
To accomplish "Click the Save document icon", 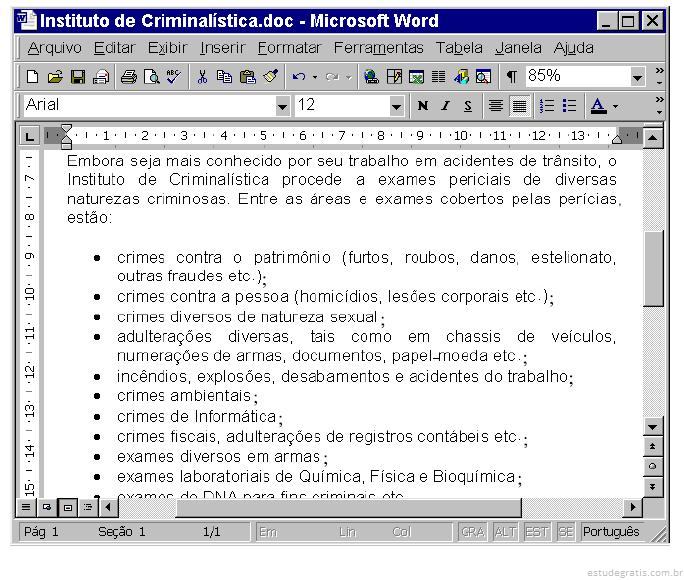I will [77, 77].
